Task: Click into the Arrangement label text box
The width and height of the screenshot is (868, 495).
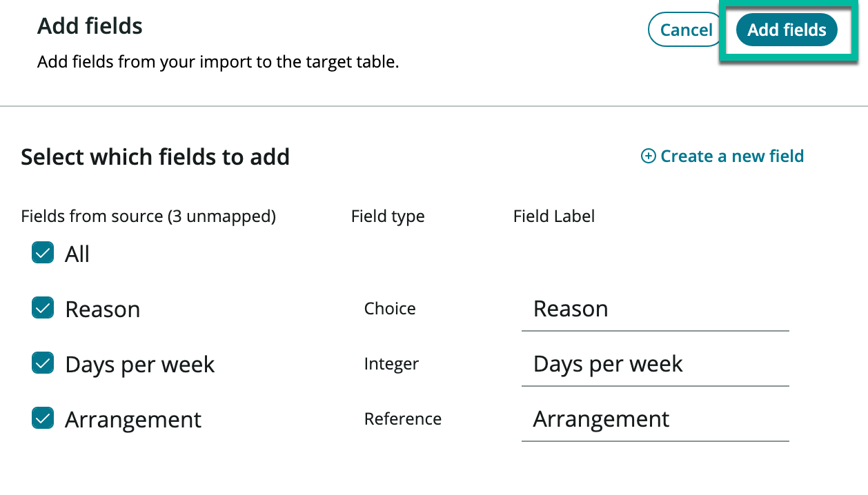Action: 654,419
